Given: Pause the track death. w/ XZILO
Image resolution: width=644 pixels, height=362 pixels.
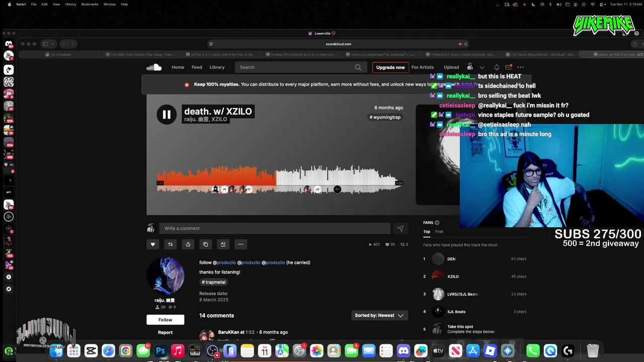Looking at the screenshot, I should 167,115.
